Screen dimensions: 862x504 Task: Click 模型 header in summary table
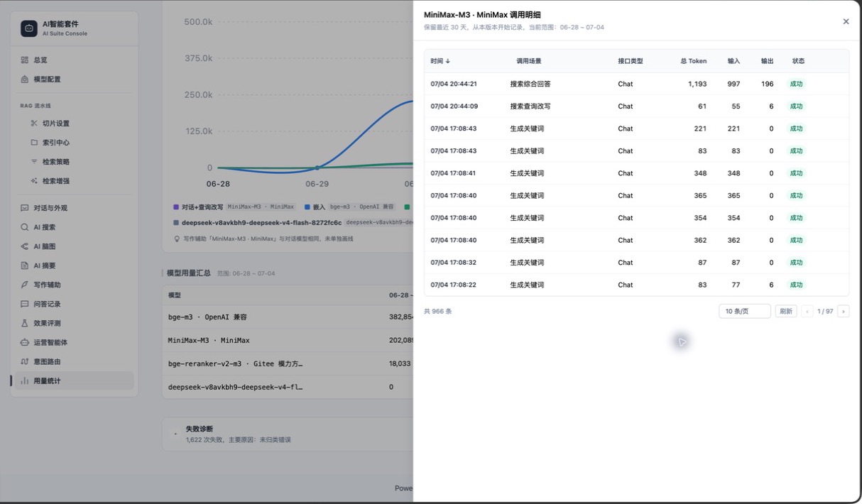tap(174, 295)
